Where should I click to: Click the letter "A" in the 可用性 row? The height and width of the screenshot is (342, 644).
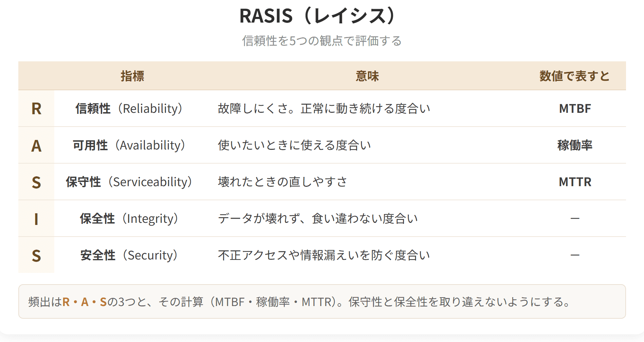[36, 145]
